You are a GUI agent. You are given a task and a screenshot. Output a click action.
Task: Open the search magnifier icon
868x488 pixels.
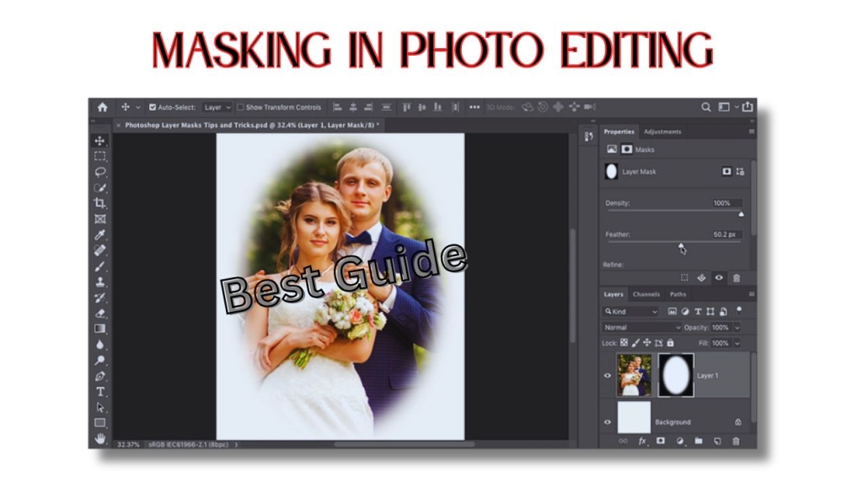706,107
